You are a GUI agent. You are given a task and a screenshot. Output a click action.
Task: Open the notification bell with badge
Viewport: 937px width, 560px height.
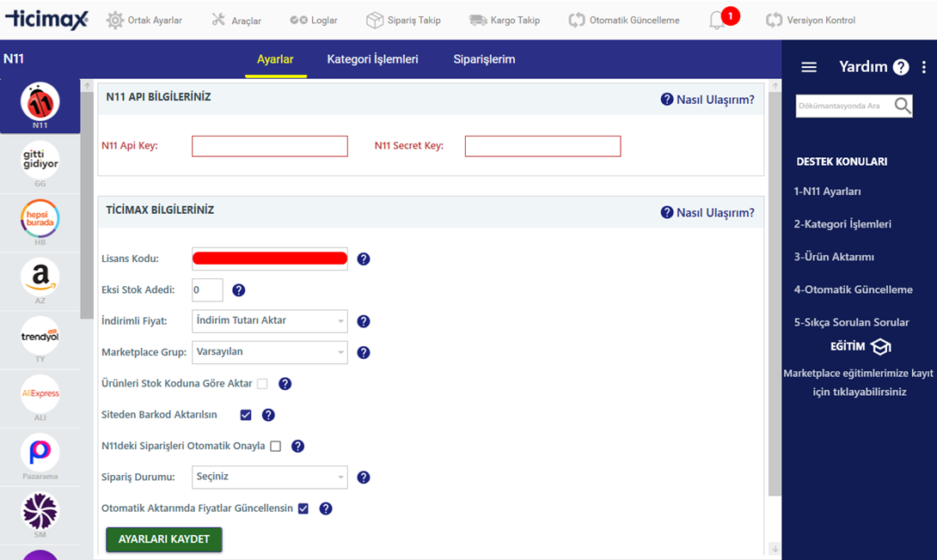tap(723, 19)
